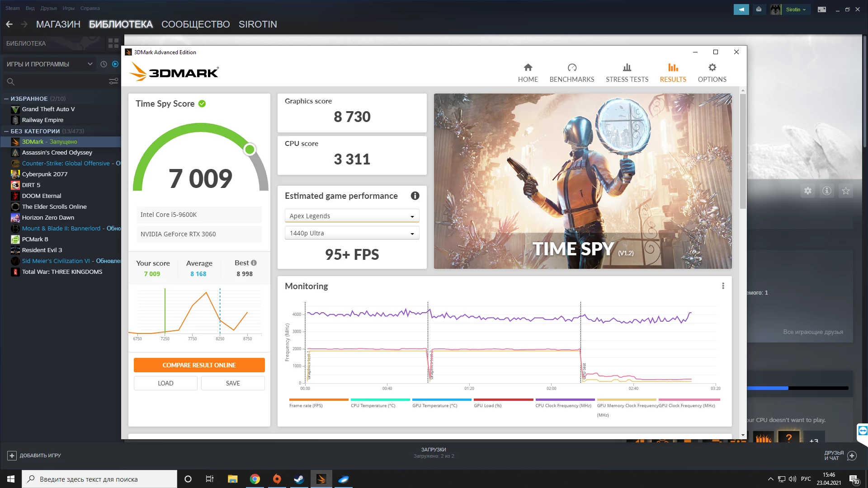868x488 pixels.
Task: Click the 3DMark icon on the taskbar
Action: point(321,479)
